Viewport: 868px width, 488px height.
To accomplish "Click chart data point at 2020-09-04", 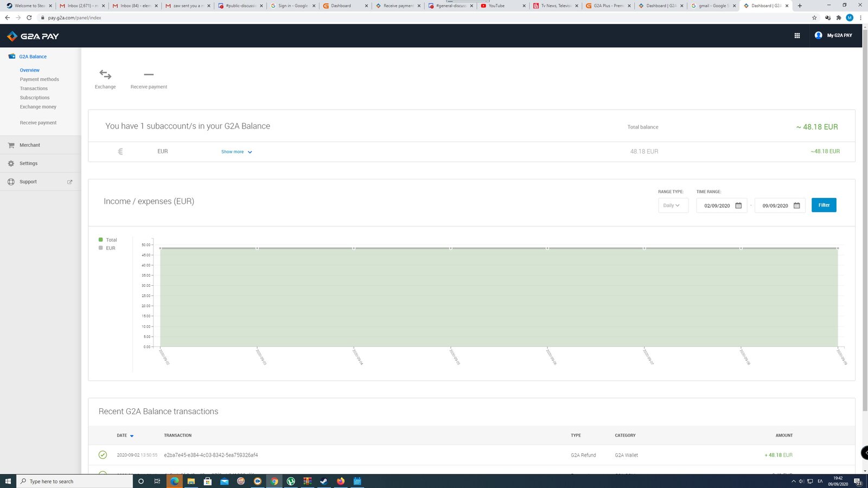I will tap(354, 248).
